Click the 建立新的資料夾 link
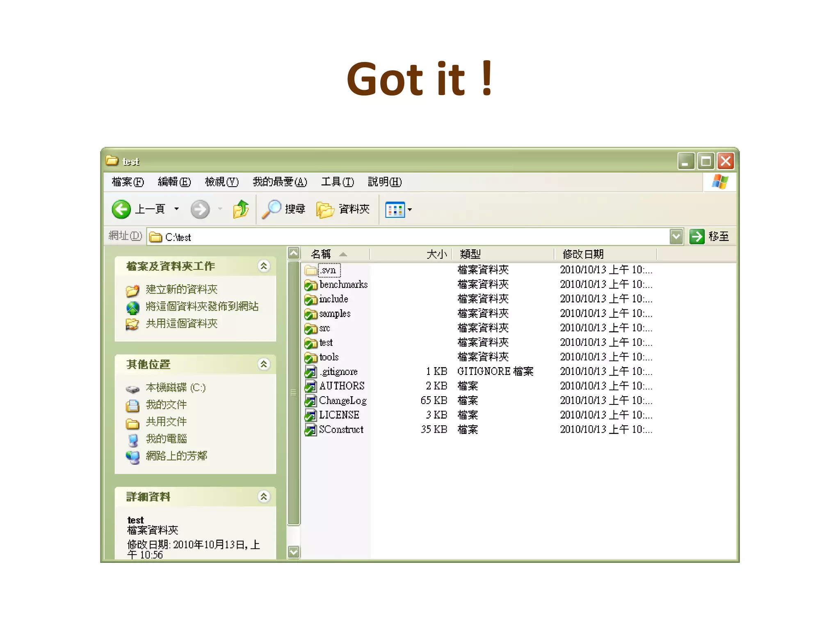The width and height of the screenshot is (840, 630). pyautogui.click(x=181, y=290)
